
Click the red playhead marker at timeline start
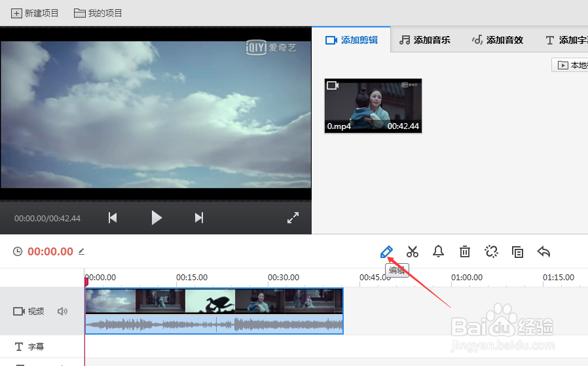point(86,282)
